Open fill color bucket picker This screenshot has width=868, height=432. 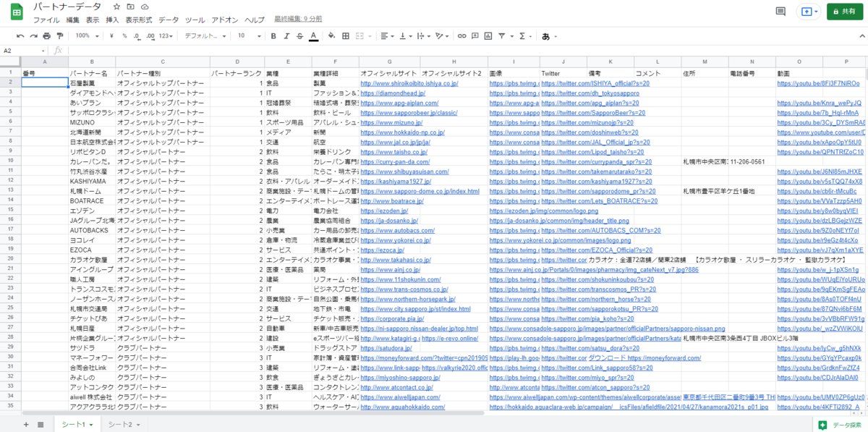point(332,35)
